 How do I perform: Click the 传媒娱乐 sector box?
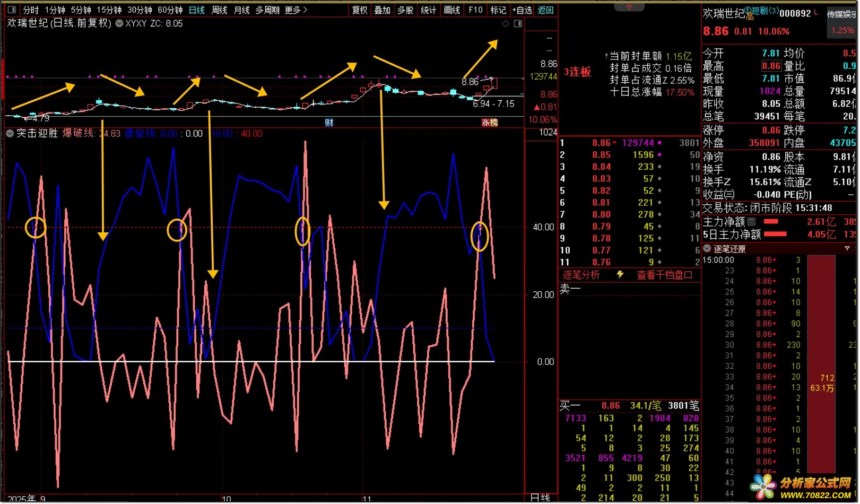pos(842,14)
